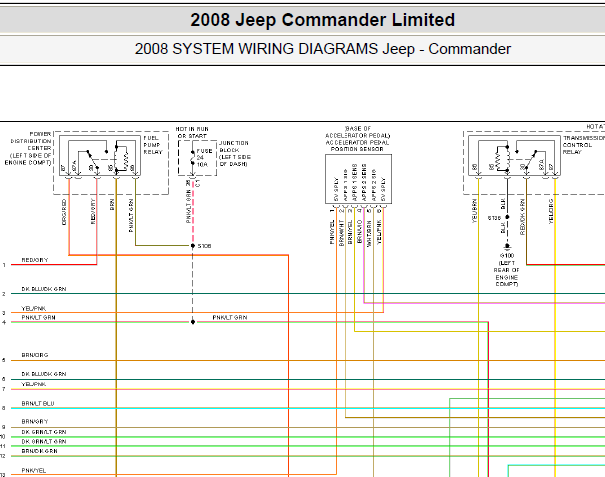605x477 pixels.
Task: Click the "APPS 2 SENS" pin label in sensor box
Action: (364, 183)
